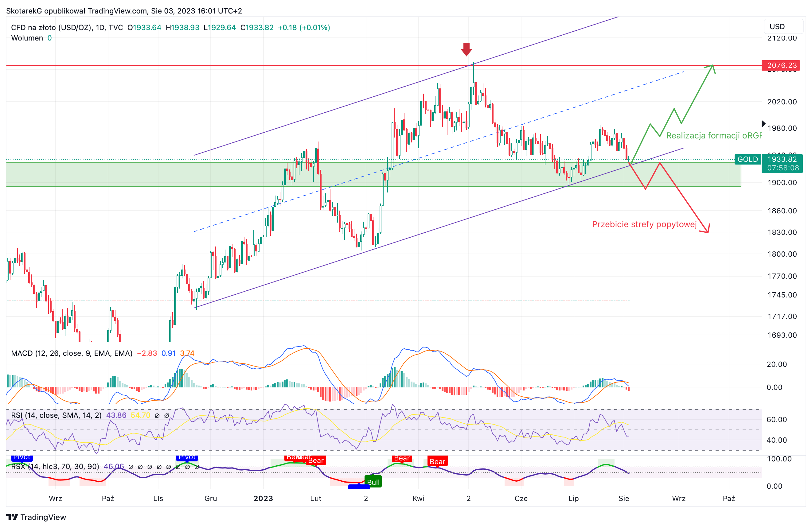Select the RSX (14, hlc3, 70, 30, 90) legend

[55, 466]
